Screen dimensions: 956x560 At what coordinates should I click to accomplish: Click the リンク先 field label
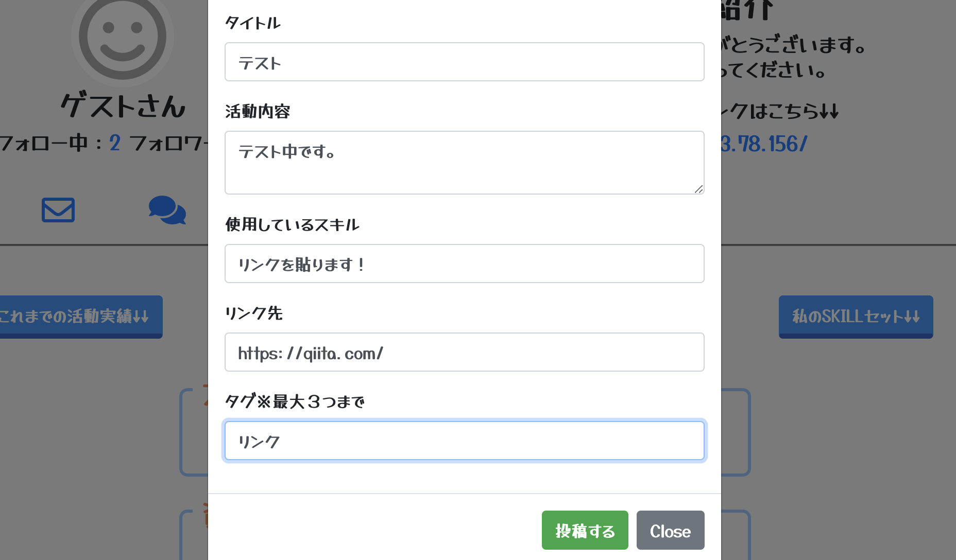point(253,313)
